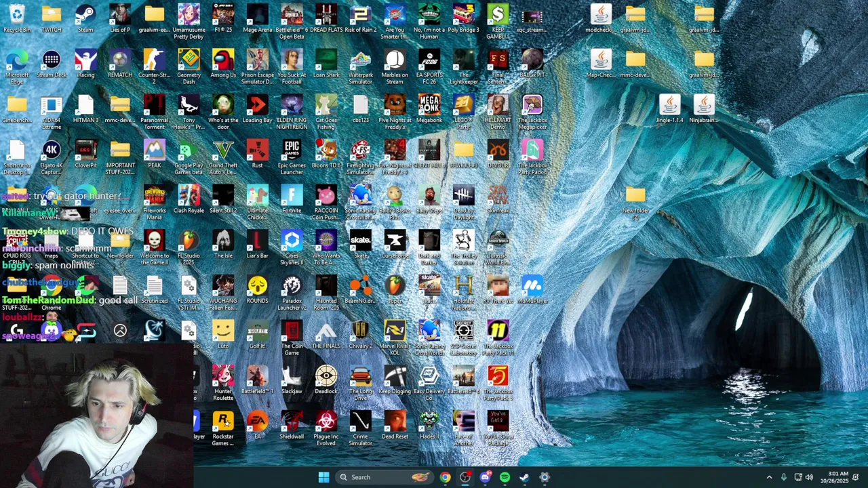Select the Chivalry 2 shortcut

pyautogui.click(x=360, y=335)
